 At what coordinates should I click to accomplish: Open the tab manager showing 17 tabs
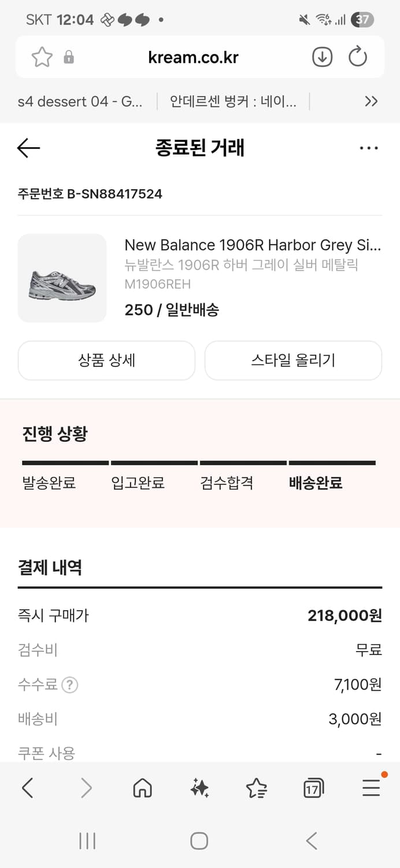(313, 787)
